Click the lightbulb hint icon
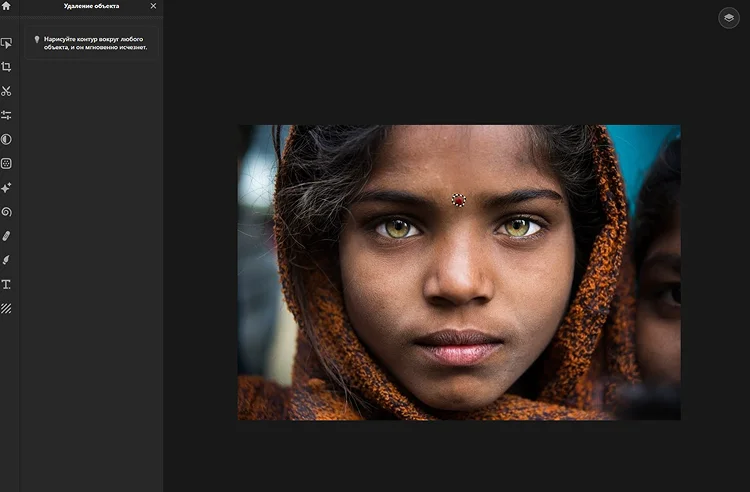The width and height of the screenshot is (750, 492). pos(37,39)
